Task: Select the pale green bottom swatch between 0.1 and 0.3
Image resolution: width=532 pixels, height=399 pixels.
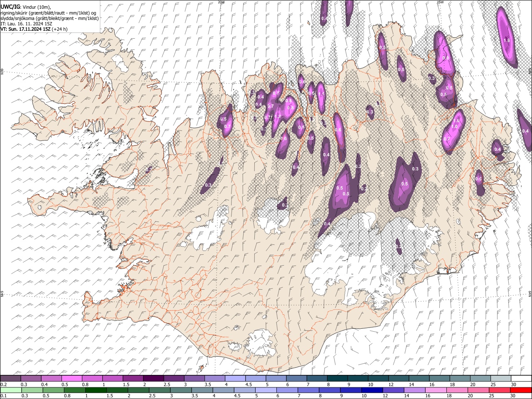Action: click(x=10, y=390)
